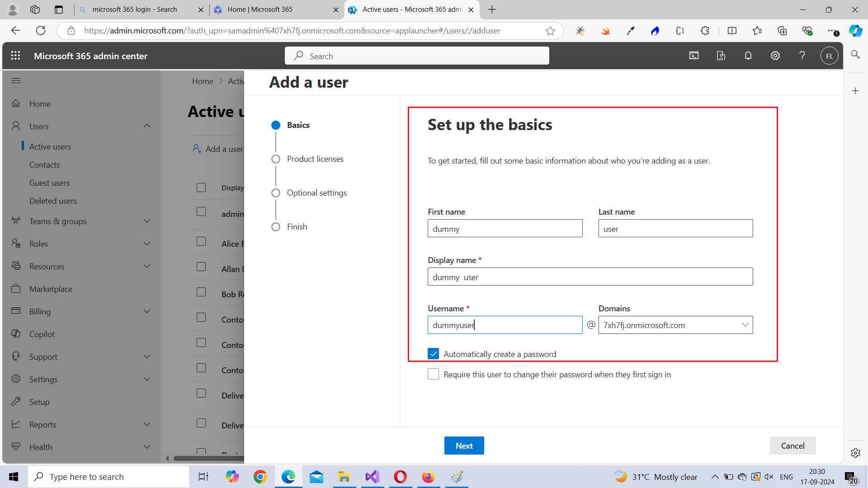868x488 pixels.
Task: Open Contacts in sidebar
Action: tap(44, 164)
